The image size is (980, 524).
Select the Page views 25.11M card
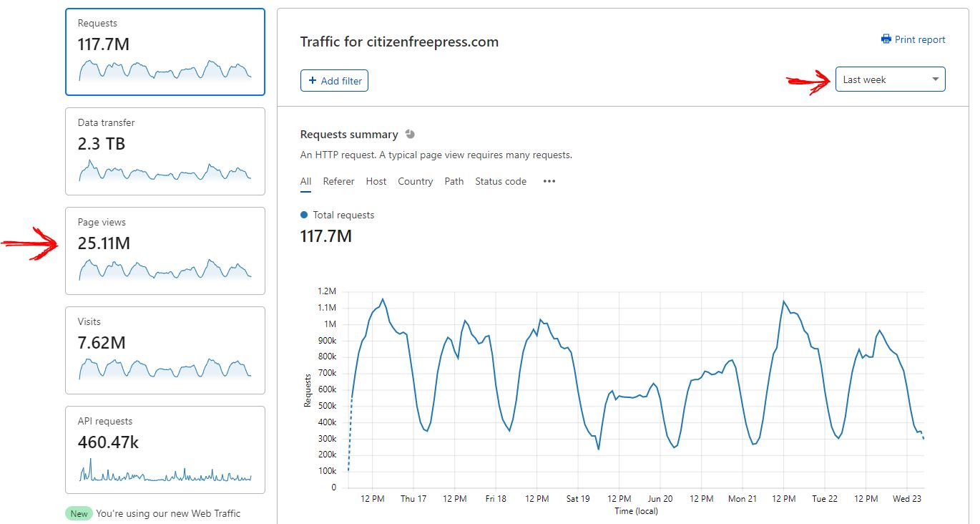(165, 251)
